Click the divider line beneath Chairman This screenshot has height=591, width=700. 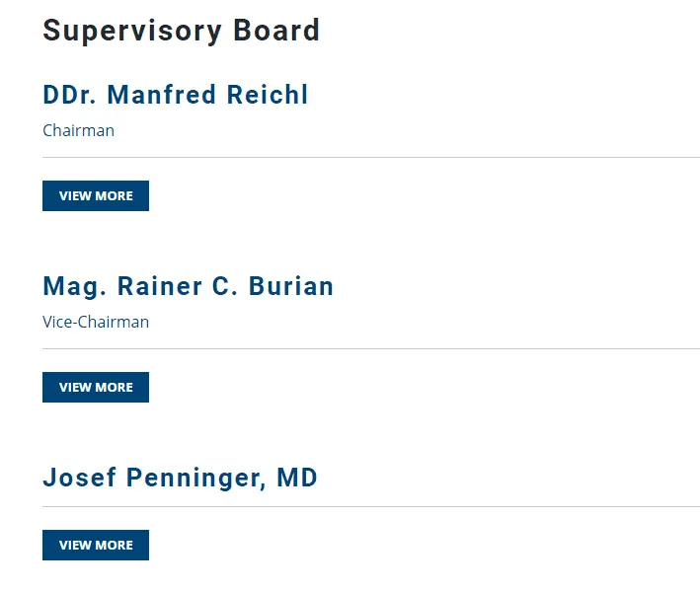(371, 158)
